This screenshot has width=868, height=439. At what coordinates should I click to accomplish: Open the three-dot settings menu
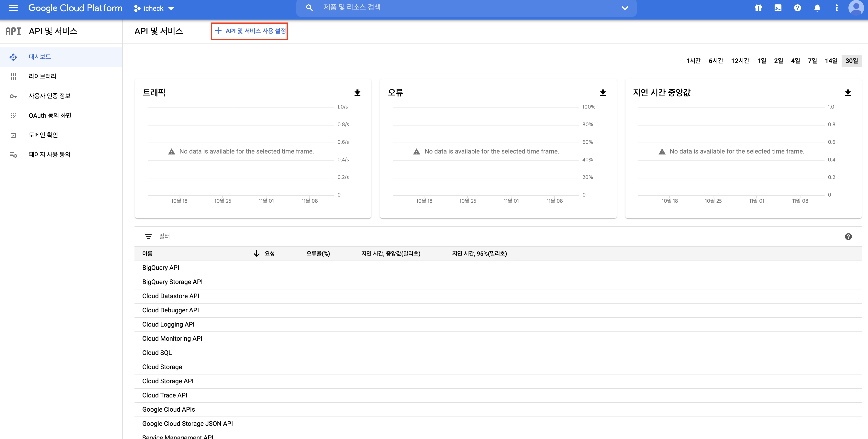click(x=836, y=8)
